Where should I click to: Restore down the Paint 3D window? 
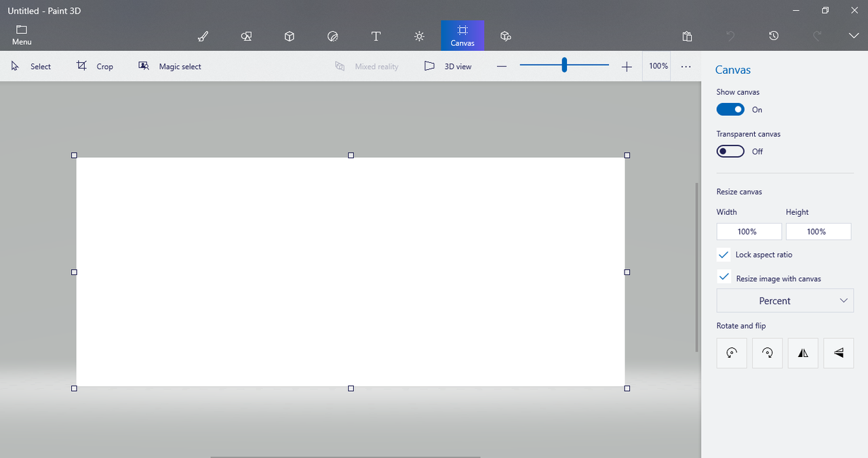(825, 10)
